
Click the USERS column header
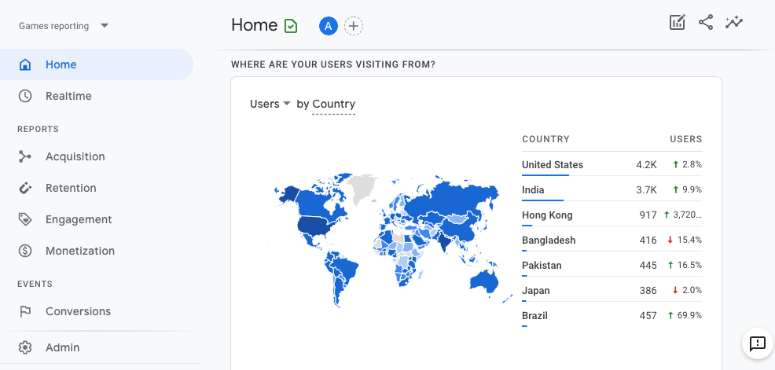coord(686,139)
